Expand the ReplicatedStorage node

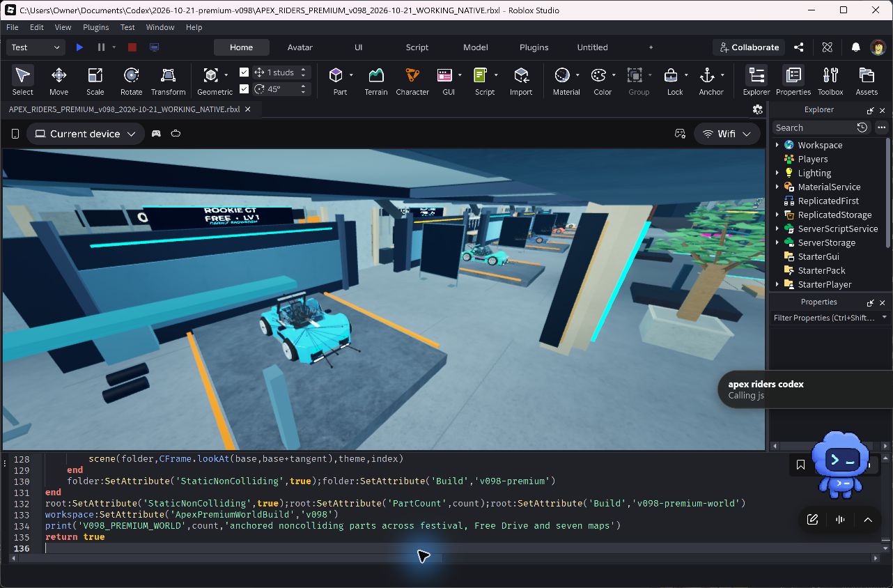pyautogui.click(x=777, y=215)
